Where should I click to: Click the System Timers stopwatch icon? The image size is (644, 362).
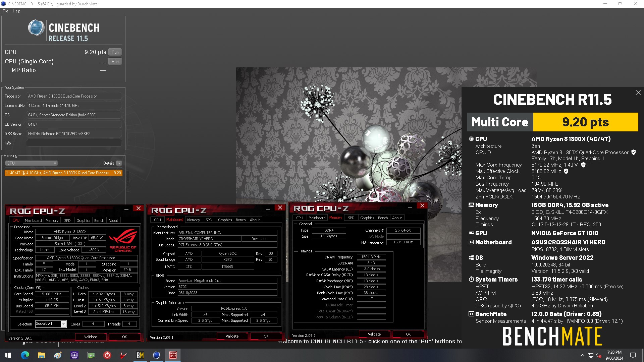coord(471,279)
